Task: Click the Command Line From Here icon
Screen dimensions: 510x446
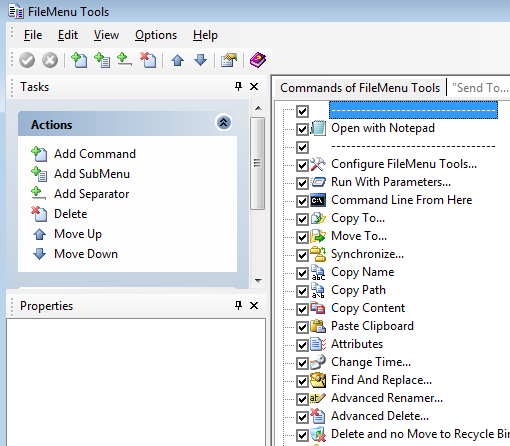Action: (x=318, y=200)
